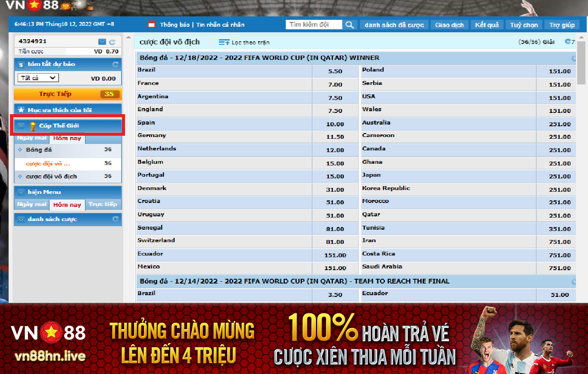Image resolution: width=588 pixels, height=374 pixels.
Task: Refresh the tóm tắt dự báo panel
Action: pos(115,64)
